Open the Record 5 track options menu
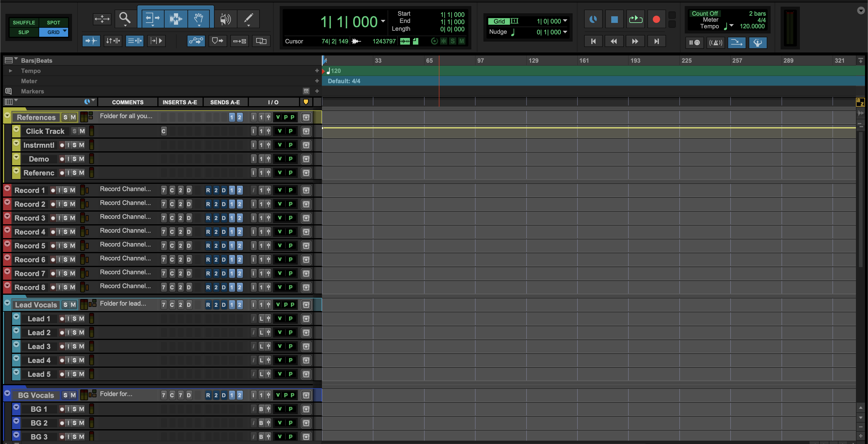The image size is (868, 444). [7, 244]
